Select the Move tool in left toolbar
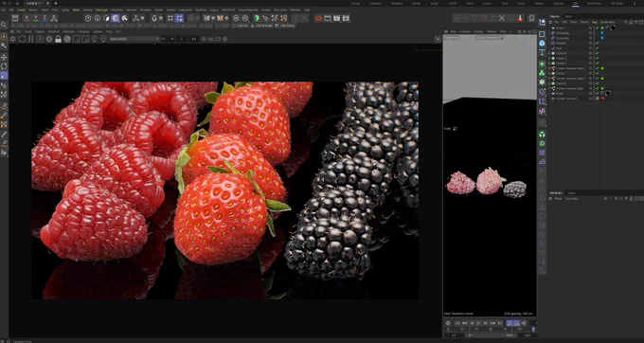Screen dimensions: 644x343 [x=4, y=57]
